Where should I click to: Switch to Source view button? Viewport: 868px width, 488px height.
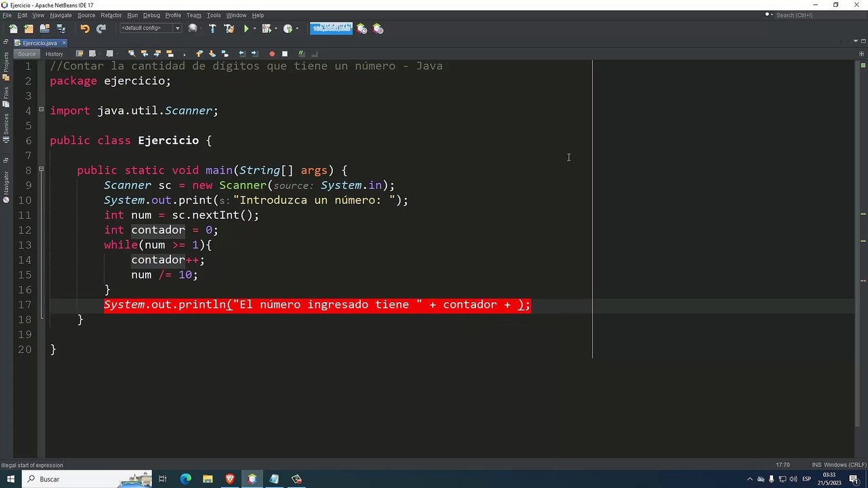[26, 54]
